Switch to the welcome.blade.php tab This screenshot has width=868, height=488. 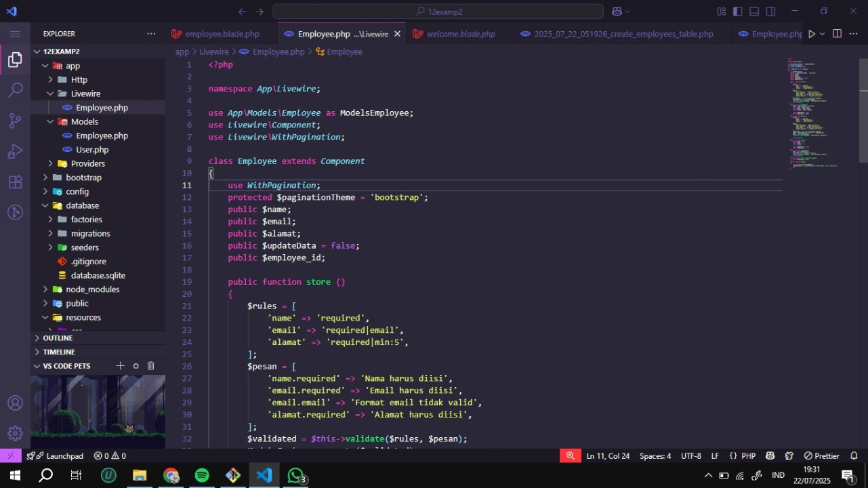[x=460, y=34]
